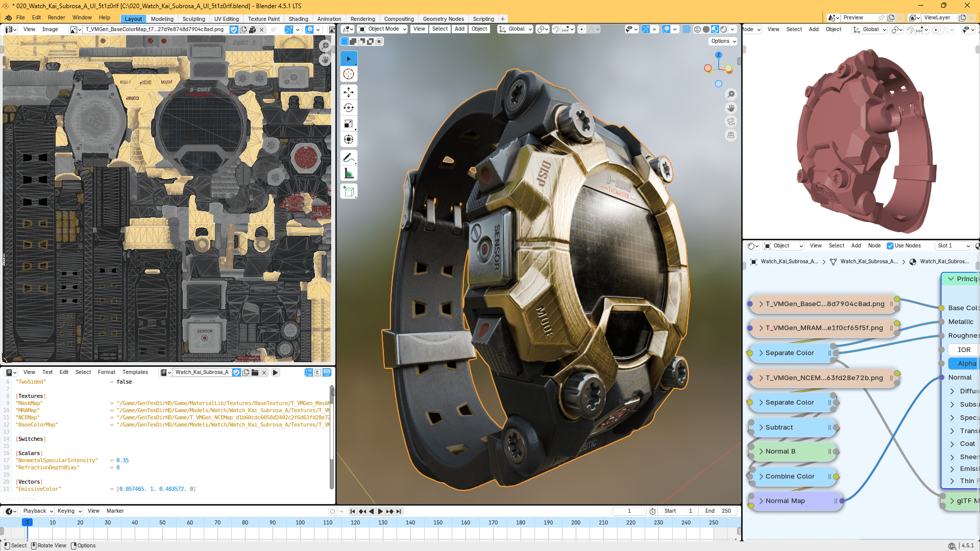This screenshot has height=551, width=980.
Task: Toggle Use Nodes checkbox in shader editor
Action: point(890,246)
